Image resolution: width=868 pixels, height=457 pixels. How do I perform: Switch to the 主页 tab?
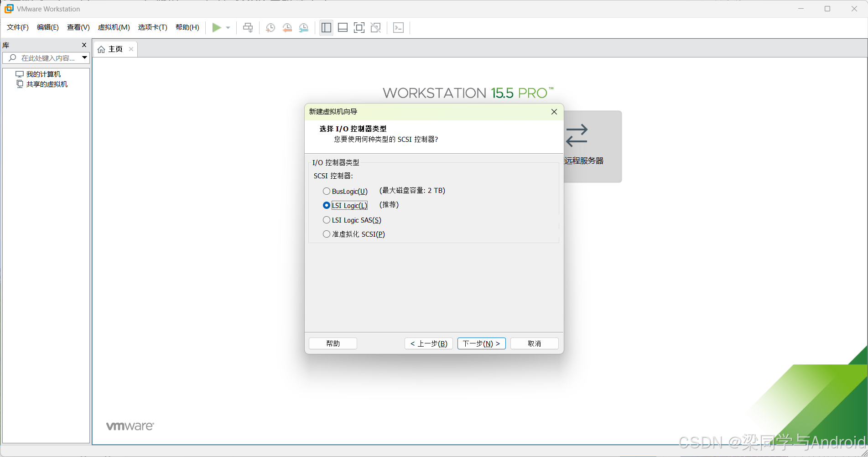point(115,49)
